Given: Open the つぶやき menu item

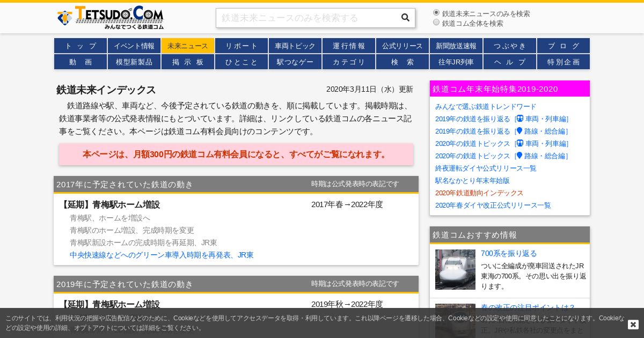Looking at the screenshot, I should (x=510, y=46).
